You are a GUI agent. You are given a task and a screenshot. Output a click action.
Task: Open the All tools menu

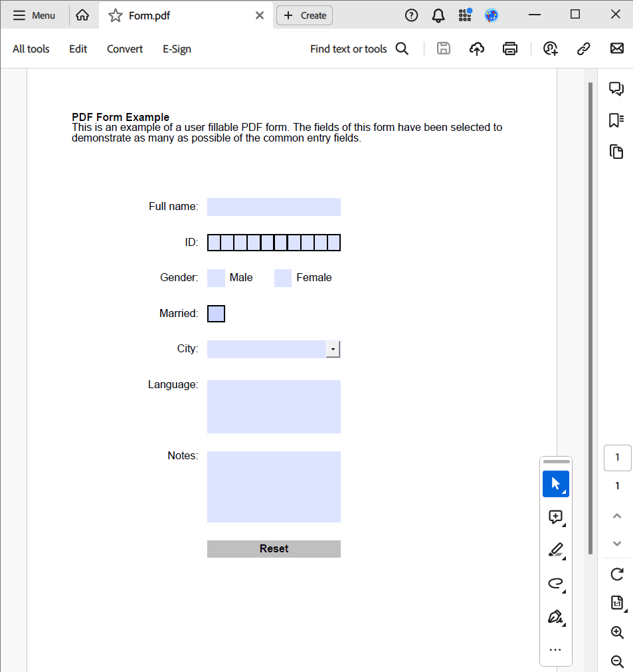[x=31, y=49]
